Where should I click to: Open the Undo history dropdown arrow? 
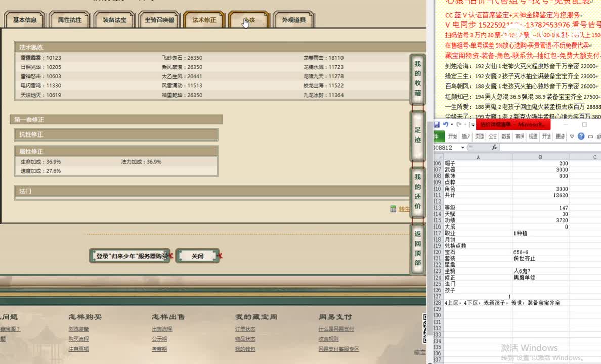[452, 124]
